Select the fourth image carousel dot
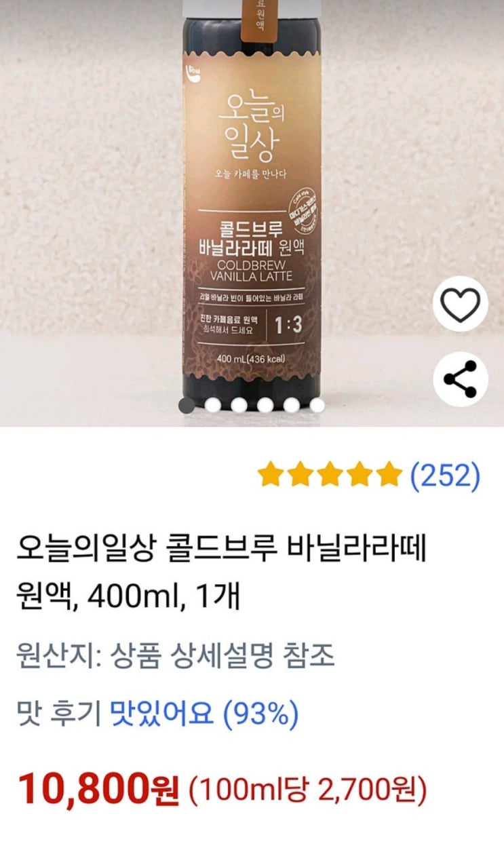This screenshot has height=848, width=504. (265, 405)
